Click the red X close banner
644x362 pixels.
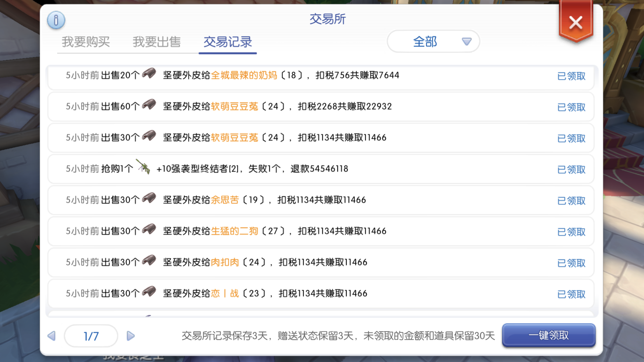[x=575, y=23]
